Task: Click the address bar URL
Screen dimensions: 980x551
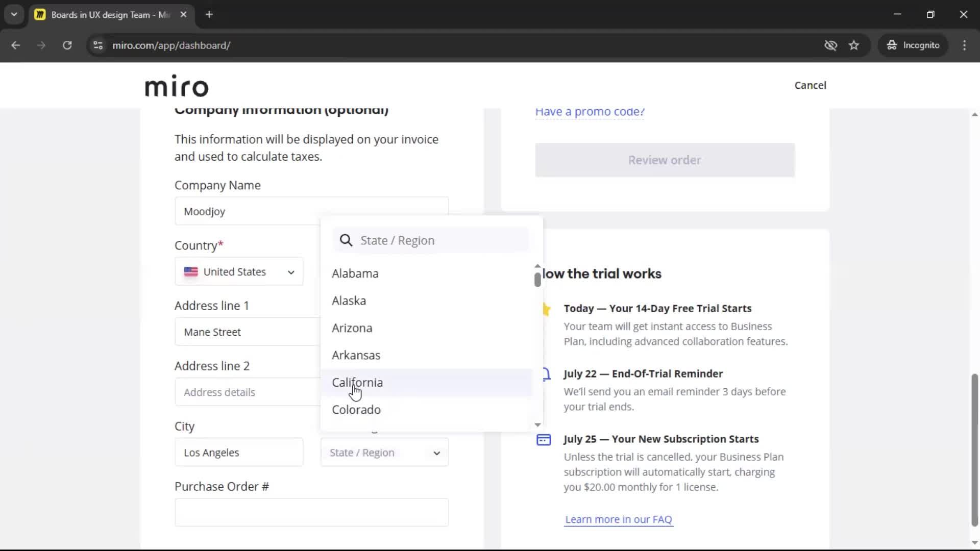Action: (171, 45)
